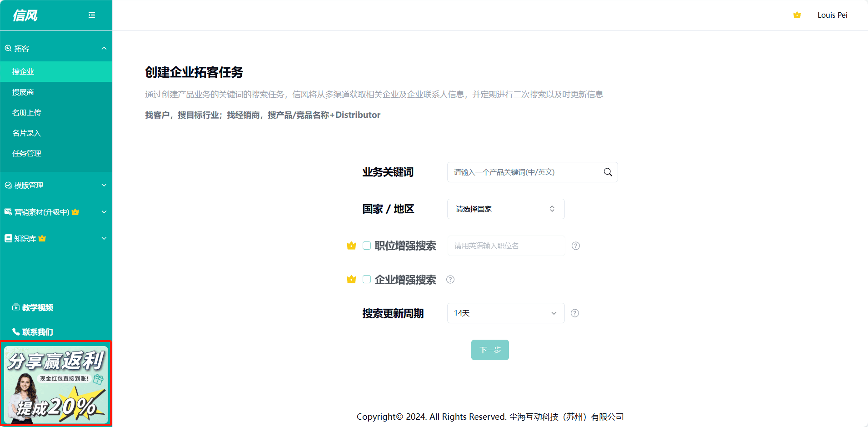Expand the 知识库 menu section
This screenshot has width=868, height=427.
point(104,238)
